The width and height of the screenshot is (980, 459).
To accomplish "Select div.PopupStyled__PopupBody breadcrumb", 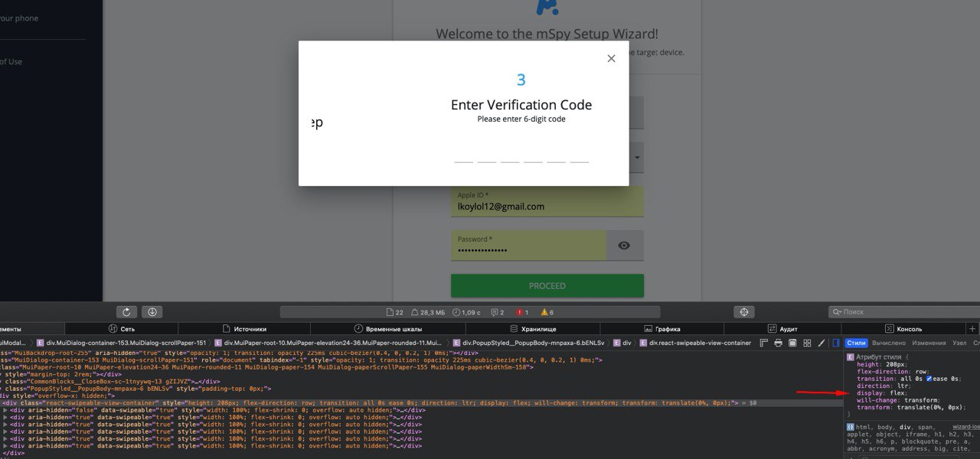I will [x=528, y=343].
